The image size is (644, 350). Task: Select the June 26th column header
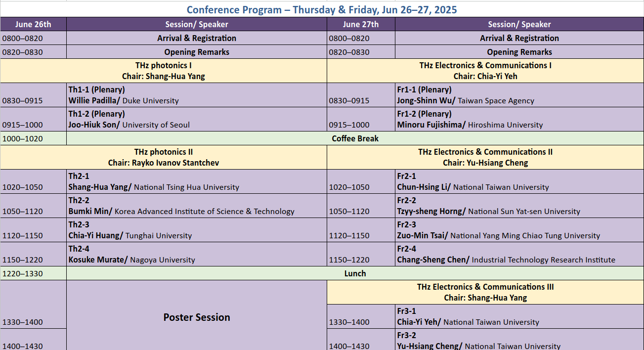pyautogui.click(x=33, y=24)
